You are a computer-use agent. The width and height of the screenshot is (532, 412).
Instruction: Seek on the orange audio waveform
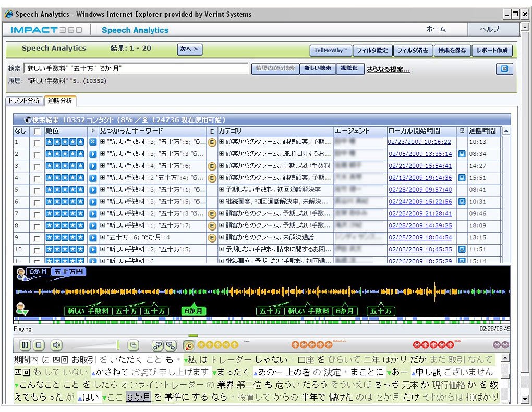[262, 292]
